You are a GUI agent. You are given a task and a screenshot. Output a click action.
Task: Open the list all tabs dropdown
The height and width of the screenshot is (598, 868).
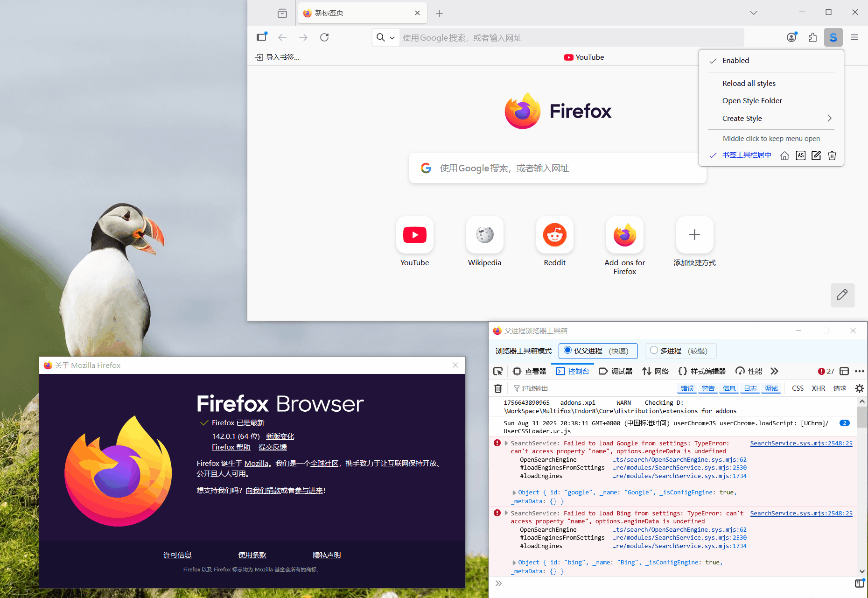coord(754,13)
